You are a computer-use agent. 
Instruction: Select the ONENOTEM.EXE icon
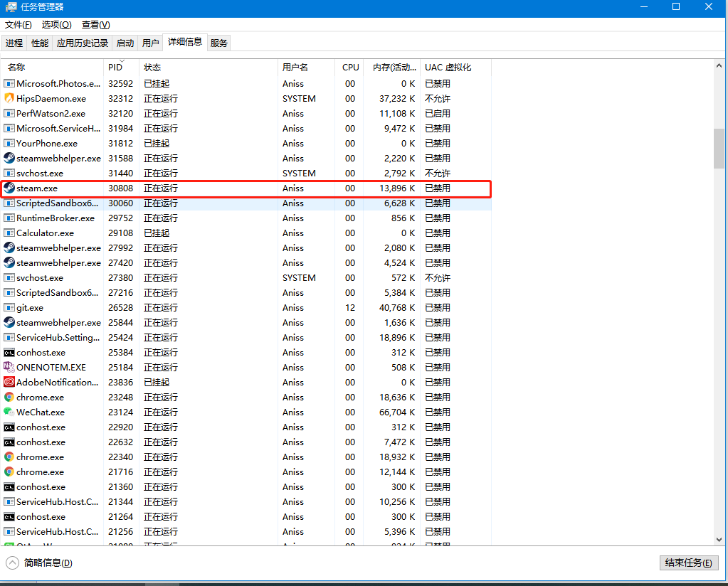(x=9, y=367)
